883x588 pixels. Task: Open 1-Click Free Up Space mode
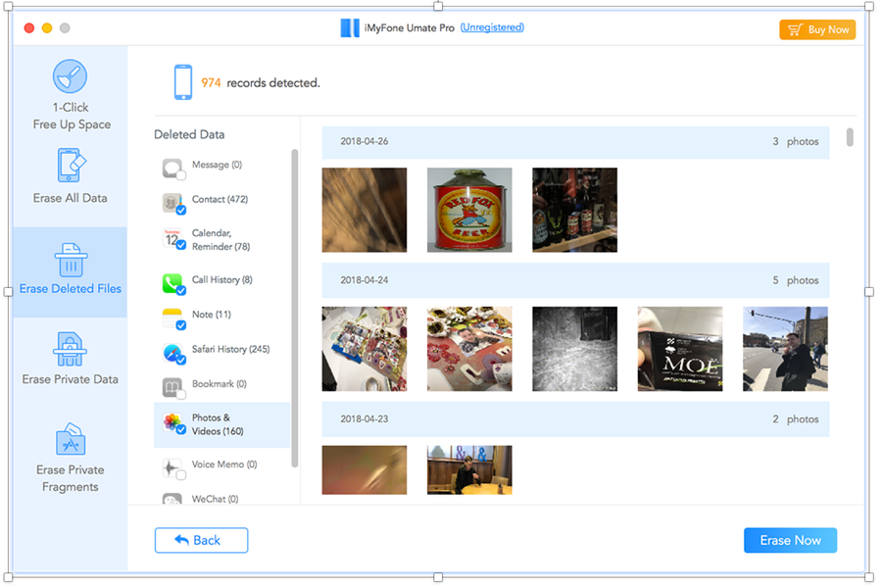point(71,95)
